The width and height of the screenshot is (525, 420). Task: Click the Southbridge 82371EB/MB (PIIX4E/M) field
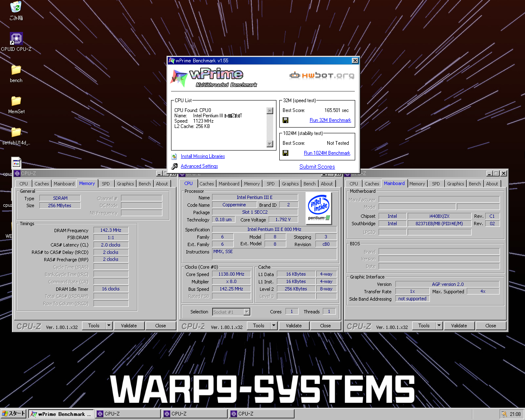pos(439,224)
